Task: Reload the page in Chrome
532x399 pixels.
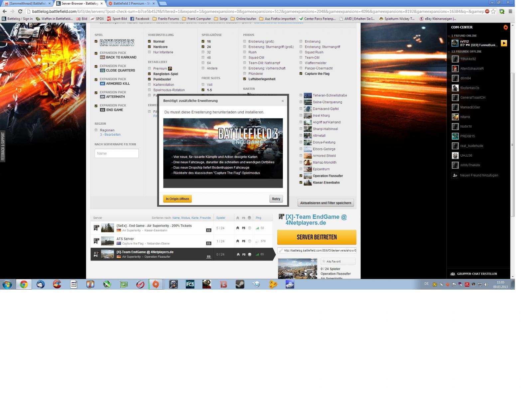Action: click(x=20, y=11)
